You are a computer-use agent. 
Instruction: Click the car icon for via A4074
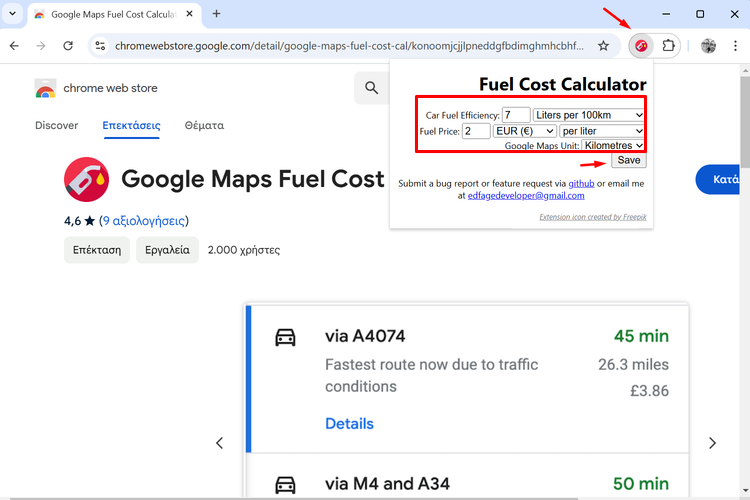click(x=286, y=337)
